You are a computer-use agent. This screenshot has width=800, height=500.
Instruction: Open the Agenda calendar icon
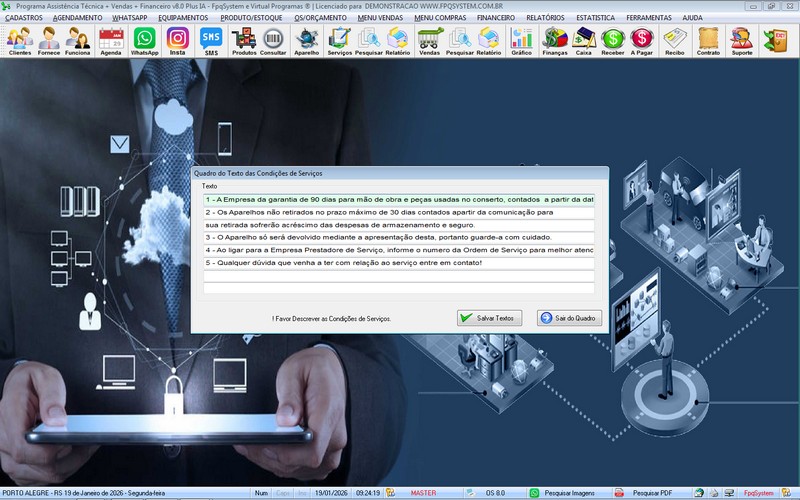coord(111,41)
